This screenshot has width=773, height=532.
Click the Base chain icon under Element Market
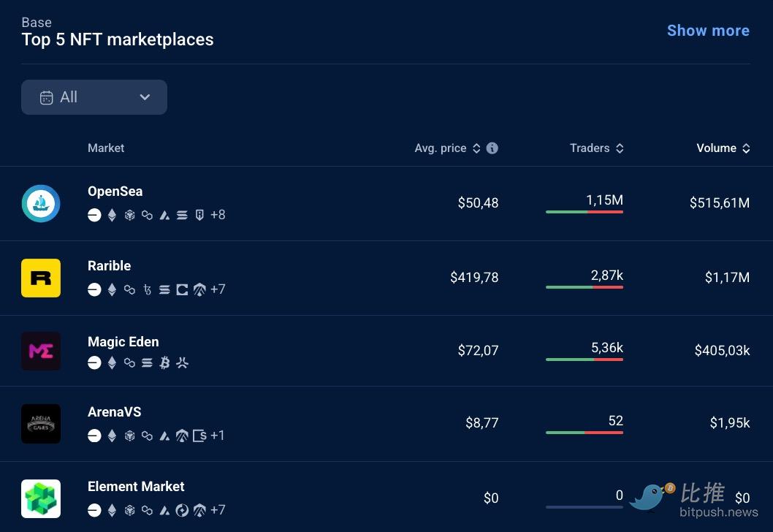click(94, 510)
